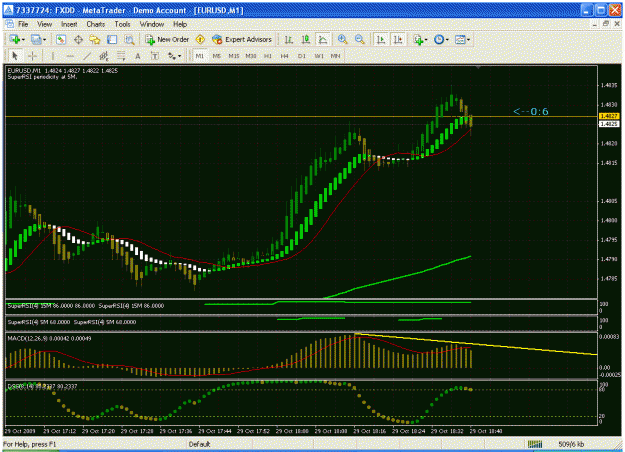625x452 pixels.
Task: Click the yellow MACD trendline
Action: 474,344
